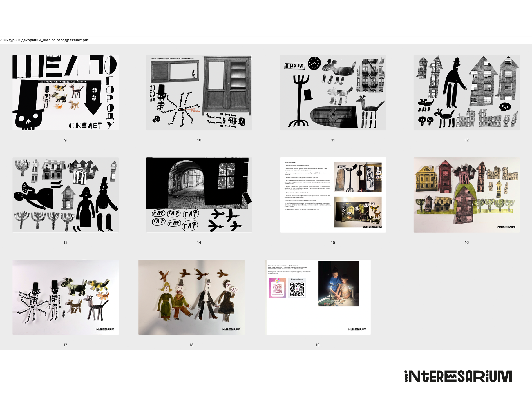Select page 17 skeletons and dogs thumbnail
This screenshot has height=399, width=532.
point(65,297)
